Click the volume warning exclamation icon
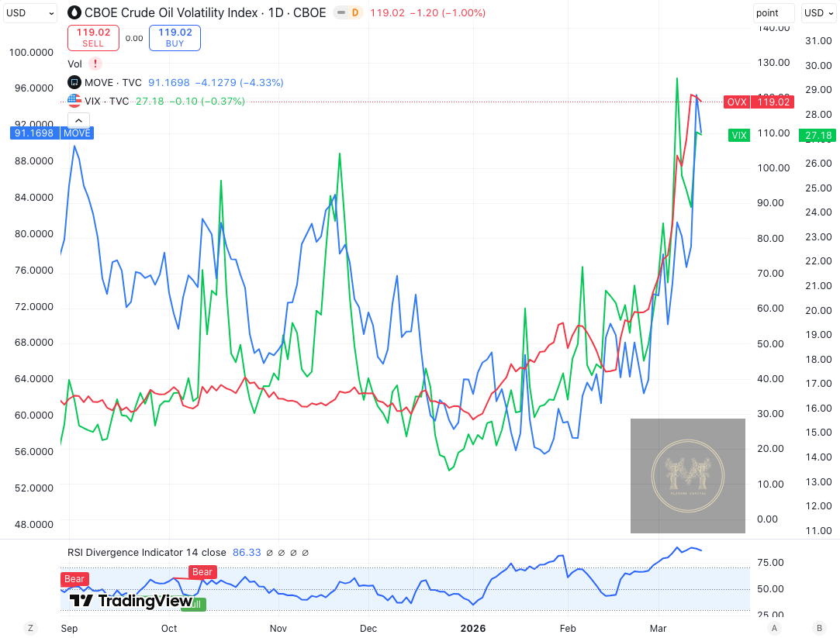Viewport: 840px width, 638px height. tap(95, 64)
